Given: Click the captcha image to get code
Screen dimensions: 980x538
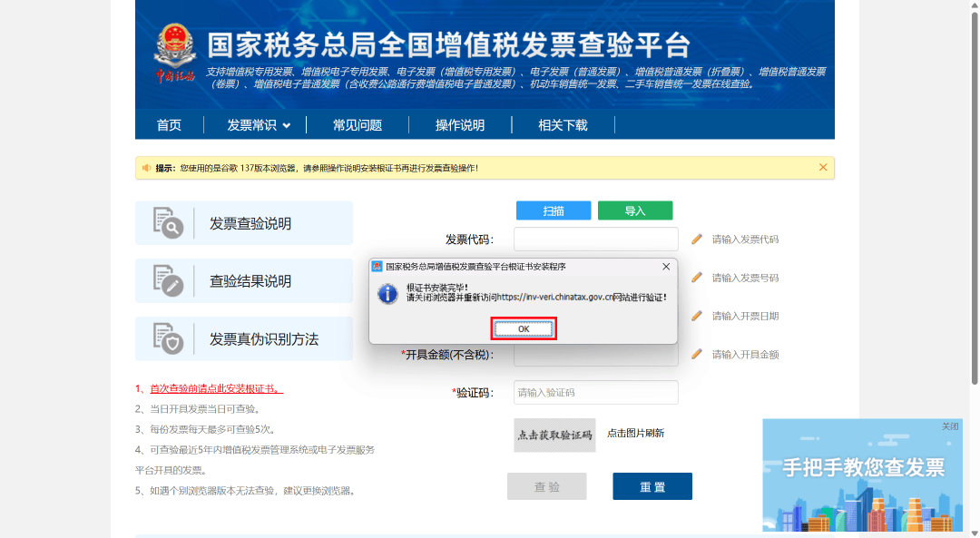Looking at the screenshot, I should [x=554, y=435].
